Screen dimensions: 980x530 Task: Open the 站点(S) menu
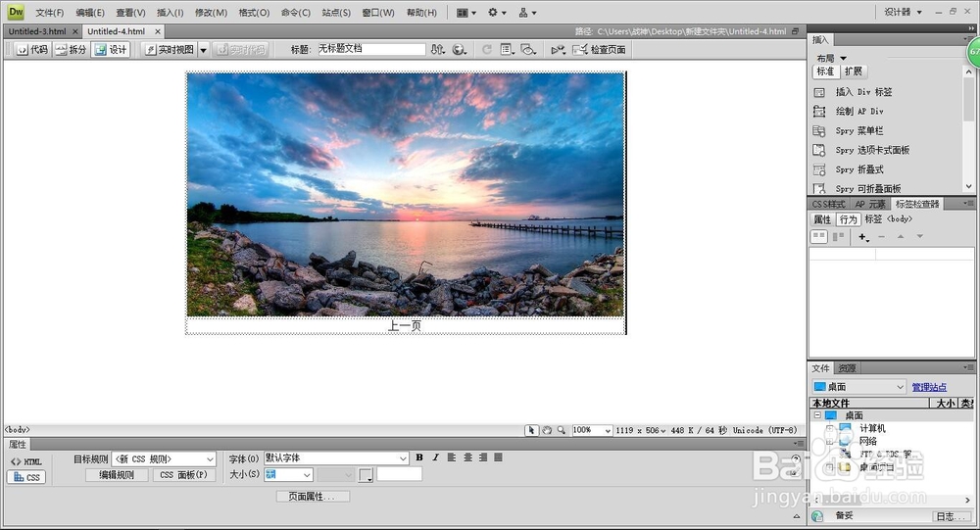[336, 13]
